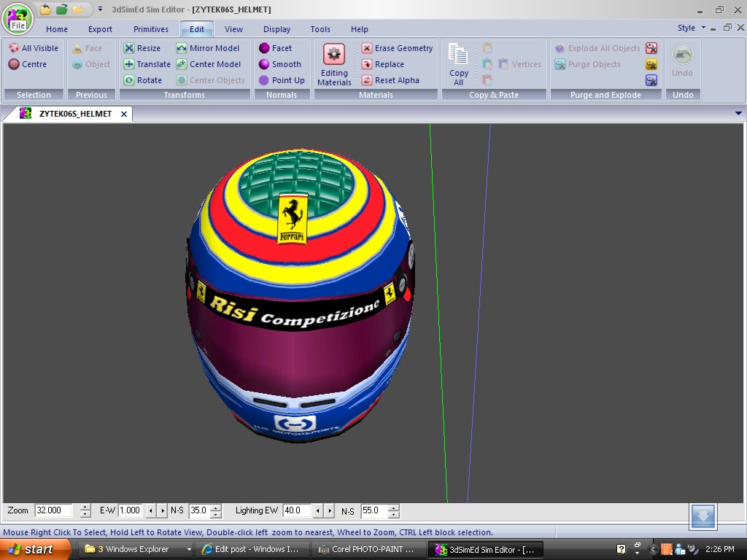The width and height of the screenshot is (747, 560).
Task: Click the open folder icon in quick access bar
Action: pos(45,9)
